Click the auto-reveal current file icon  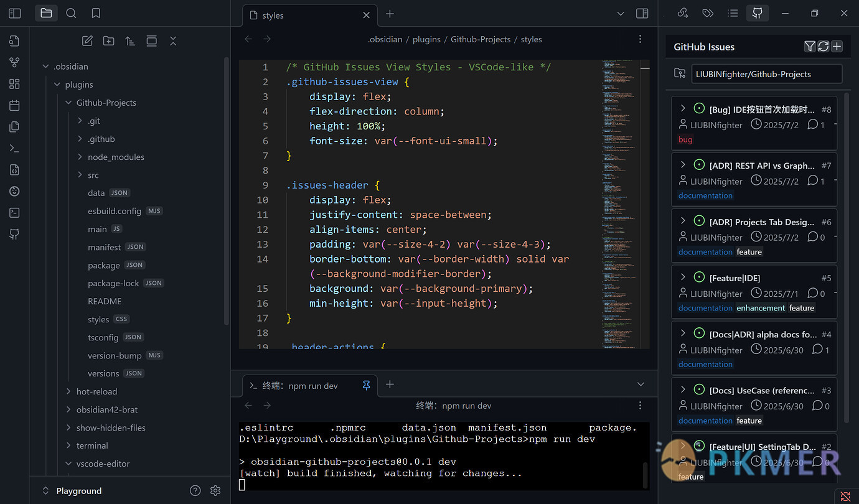pyautogui.click(x=151, y=41)
